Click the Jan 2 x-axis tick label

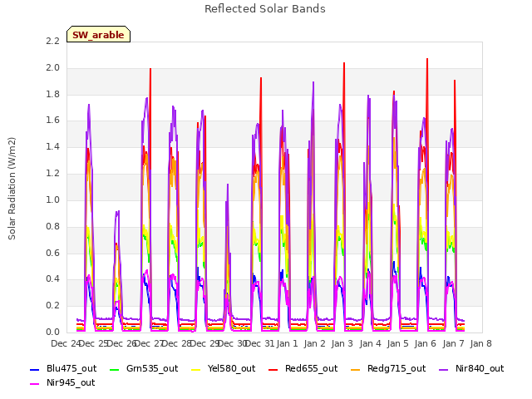pos(315,343)
